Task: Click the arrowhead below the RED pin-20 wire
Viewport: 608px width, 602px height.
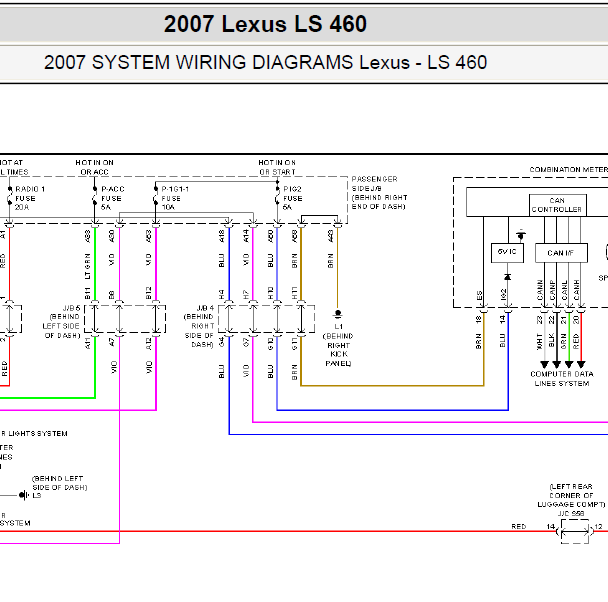Action: (x=581, y=364)
